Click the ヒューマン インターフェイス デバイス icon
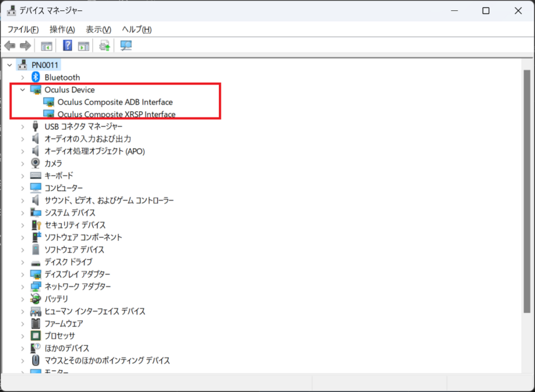This screenshot has width=535, height=392. pos(36,311)
